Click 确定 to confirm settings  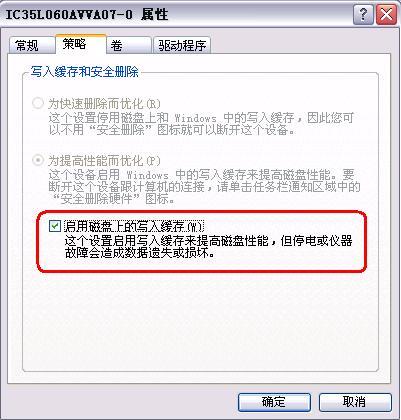(x=274, y=402)
